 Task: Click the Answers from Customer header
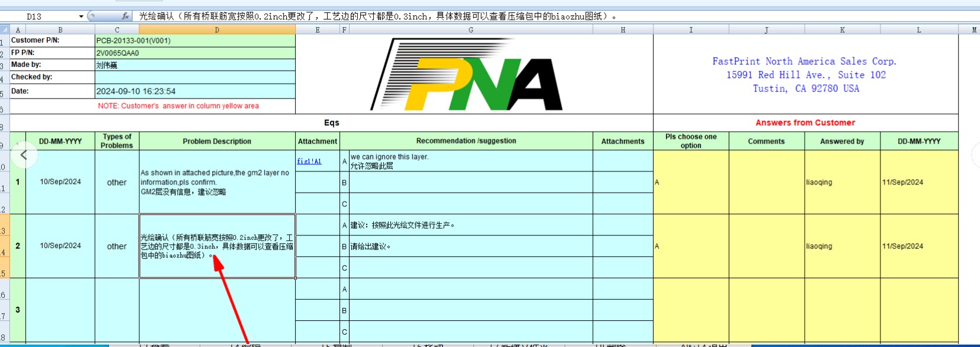coord(805,123)
